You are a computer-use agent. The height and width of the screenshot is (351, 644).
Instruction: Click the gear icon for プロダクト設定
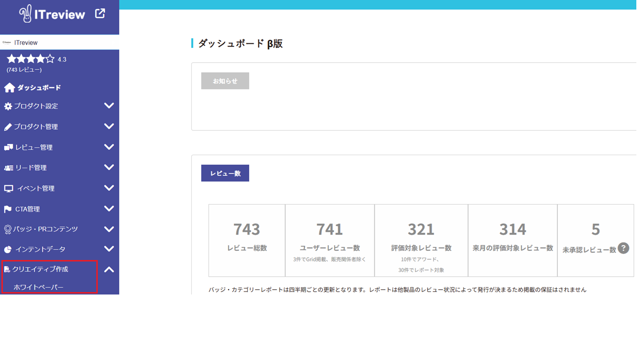(x=8, y=106)
